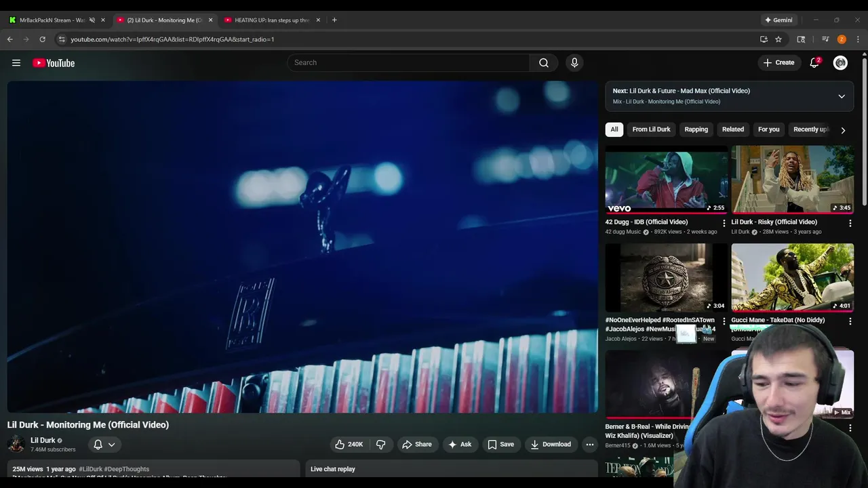Screen dimensions: 868x488
Task: Open options for NoOneEverHelped video
Action: coord(724,321)
